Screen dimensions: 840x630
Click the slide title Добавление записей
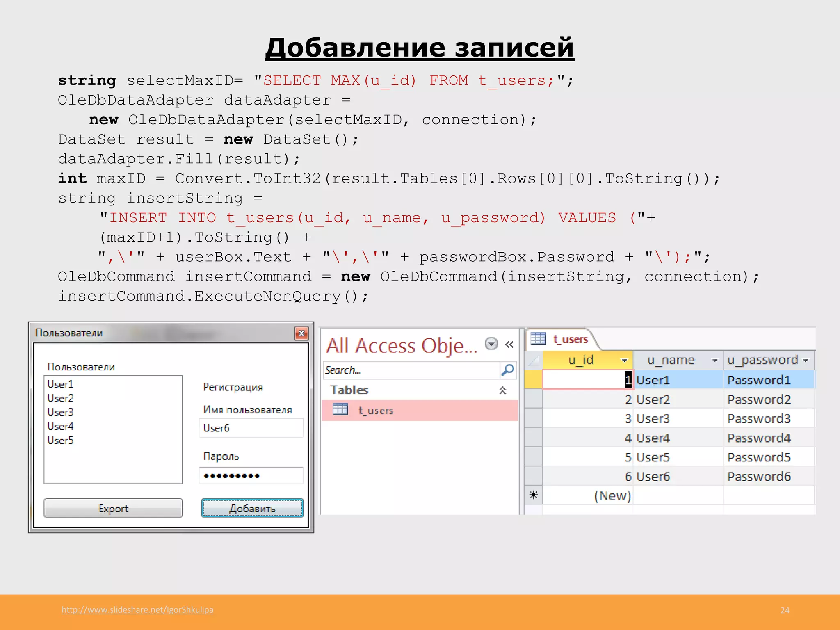[x=420, y=48]
